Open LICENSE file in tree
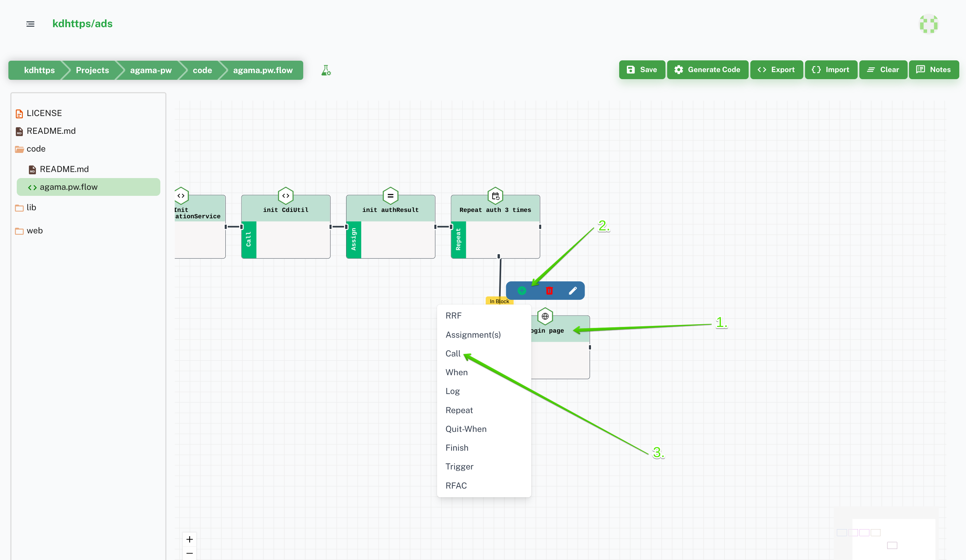 (44, 113)
